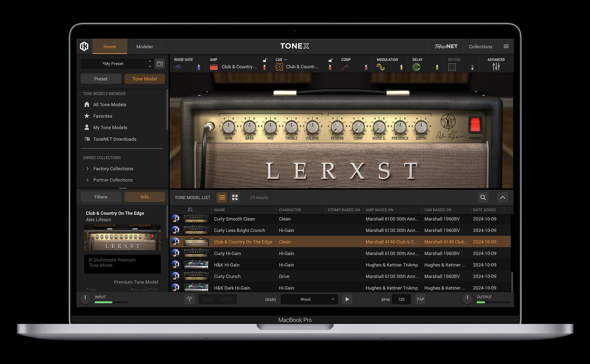Toggle the Reverb module on
The width and height of the screenshot is (590, 364).
click(472, 67)
